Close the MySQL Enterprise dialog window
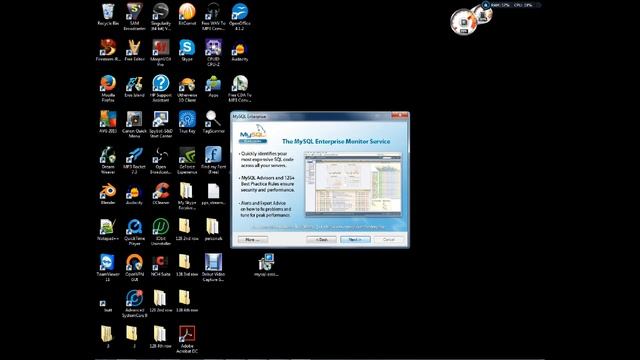 (400, 116)
